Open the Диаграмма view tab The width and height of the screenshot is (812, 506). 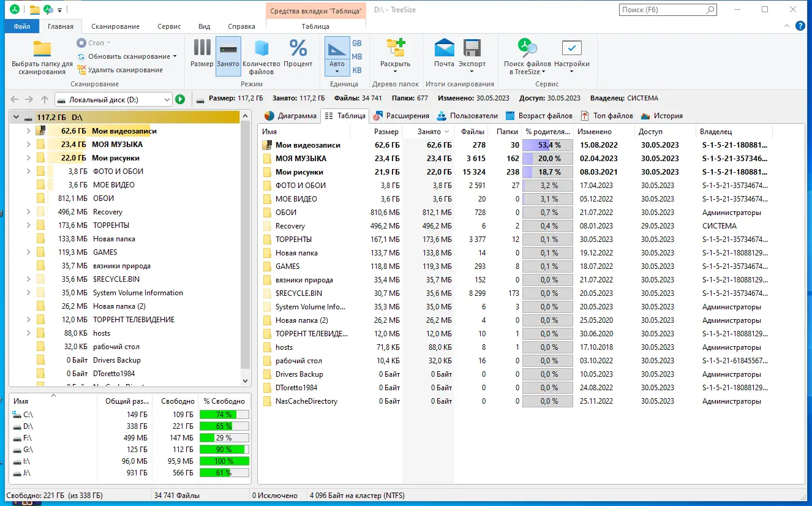290,116
